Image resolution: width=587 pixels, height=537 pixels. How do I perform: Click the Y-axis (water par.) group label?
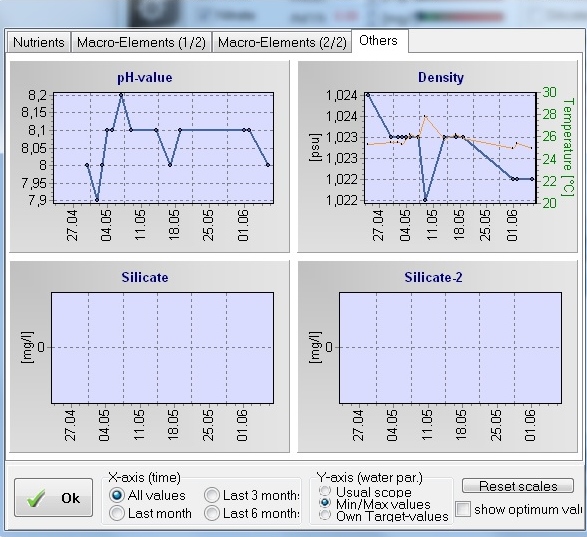pyautogui.click(x=369, y=477)
